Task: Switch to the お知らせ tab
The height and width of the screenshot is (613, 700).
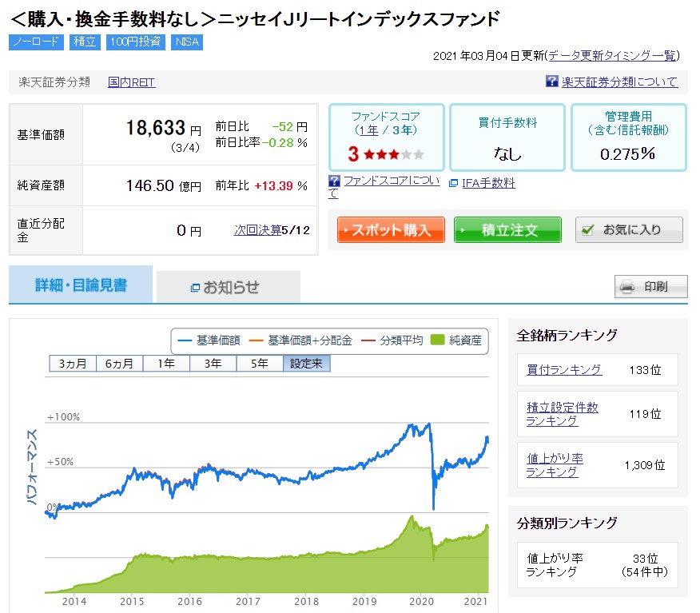Action: (229, 287)
